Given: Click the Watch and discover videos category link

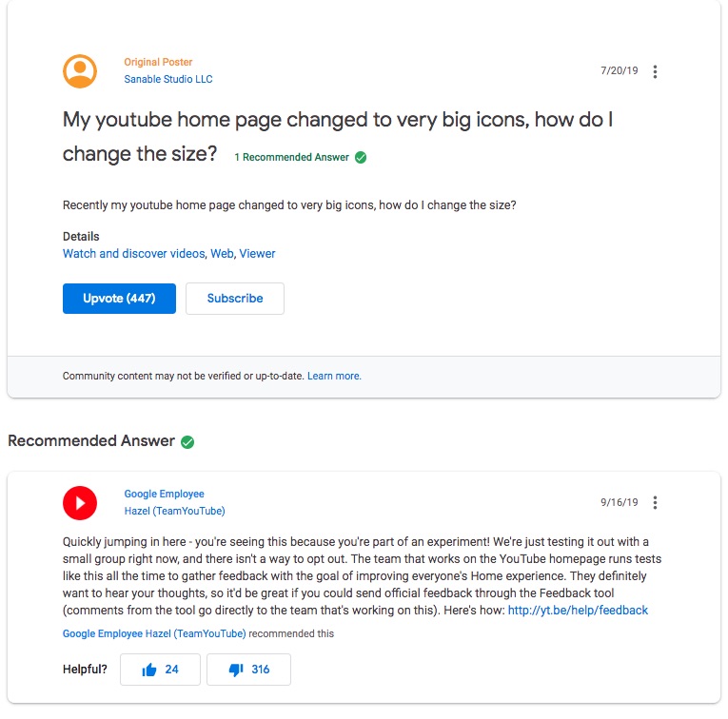Looking at the screenshot, I should [x=134, y=254].
